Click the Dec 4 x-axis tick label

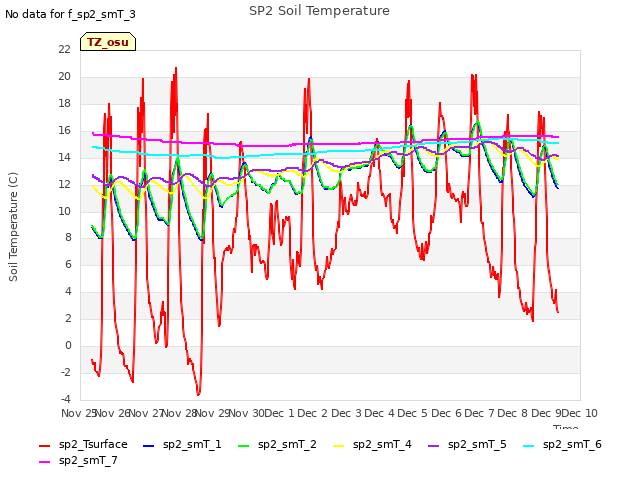tap(380, 413)
